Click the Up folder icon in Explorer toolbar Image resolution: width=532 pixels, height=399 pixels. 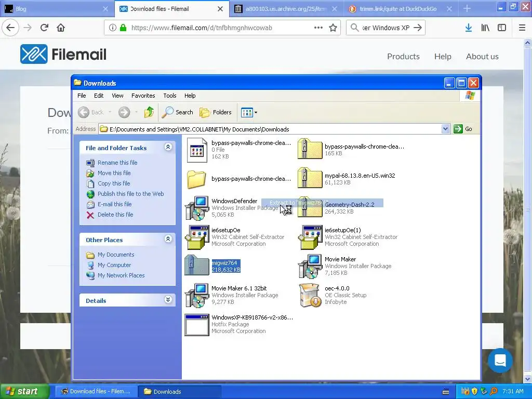(x=149, y=112)
